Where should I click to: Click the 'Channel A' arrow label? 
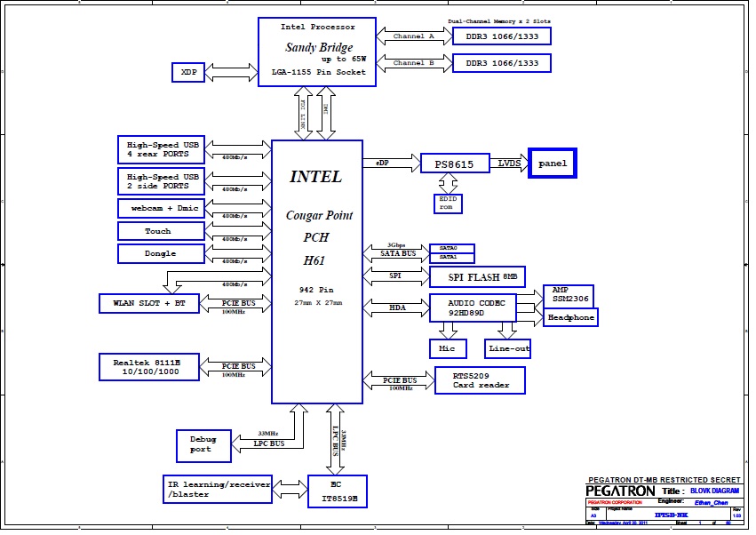coord(414,36)
